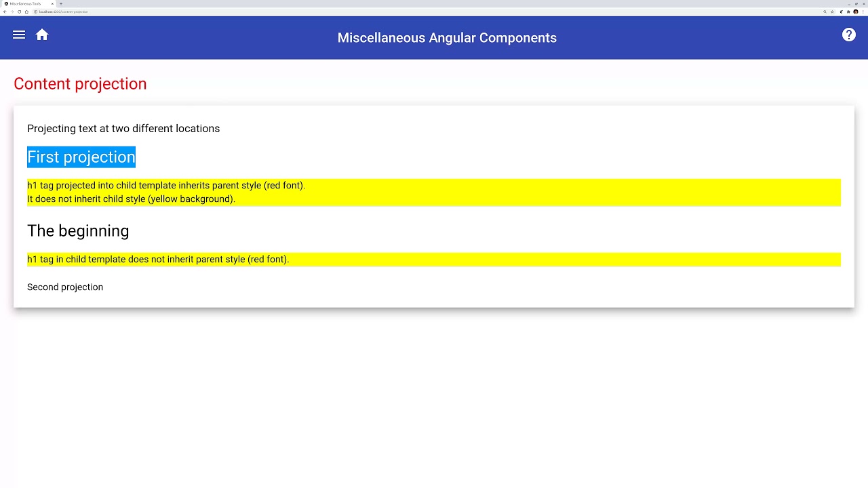Click 'The beginning' heading
This screenshot has width=868, height=488.
(78, 231)
